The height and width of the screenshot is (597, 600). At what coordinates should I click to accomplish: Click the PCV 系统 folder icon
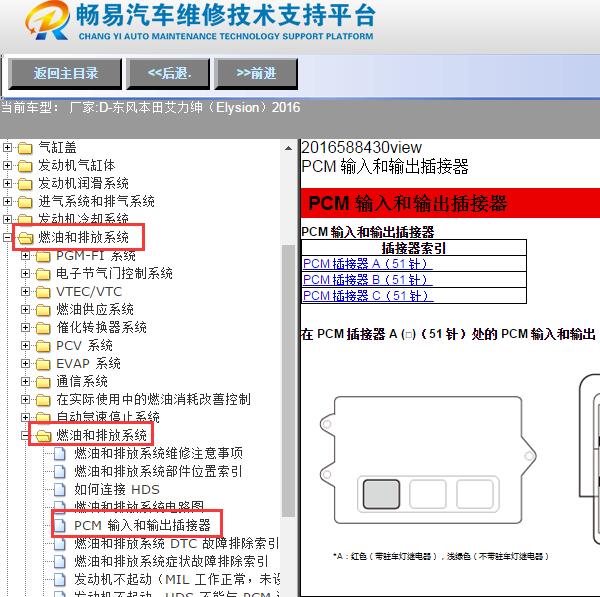[x=43, y=346]
